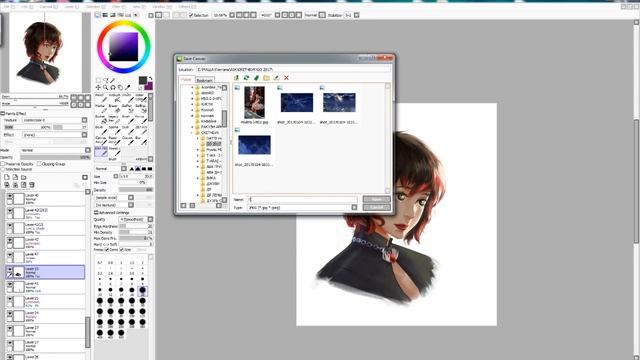Click Cancel button in Save Canvas dialog
Viewport: 640px width, 360px height.
(376, 207)
